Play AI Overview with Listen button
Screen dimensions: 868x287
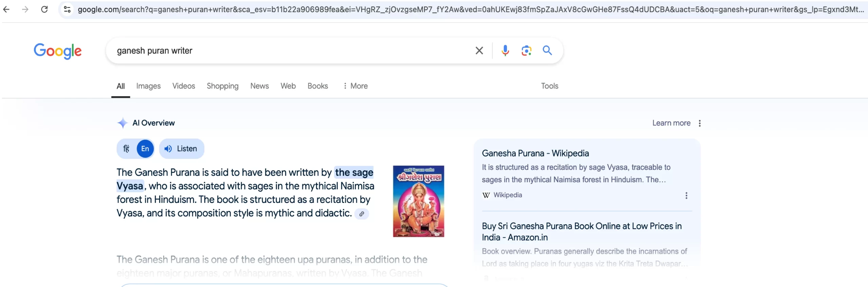coord(181,149)
